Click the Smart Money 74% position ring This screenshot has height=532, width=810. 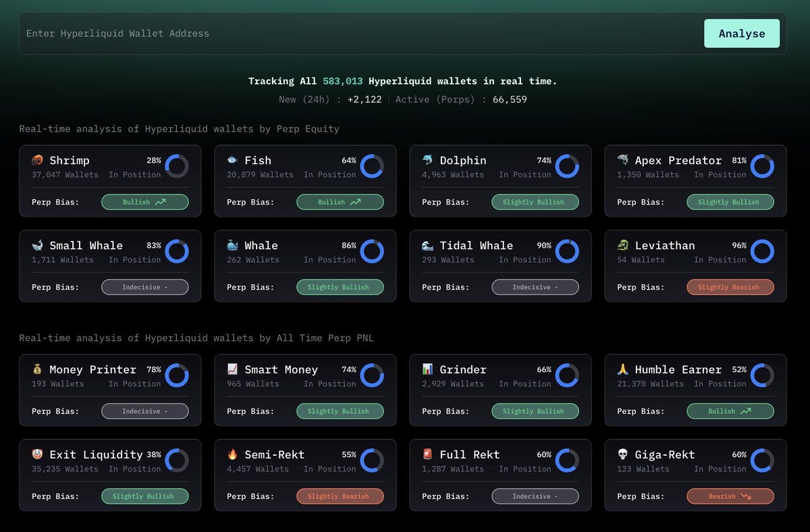coord(372,375)
